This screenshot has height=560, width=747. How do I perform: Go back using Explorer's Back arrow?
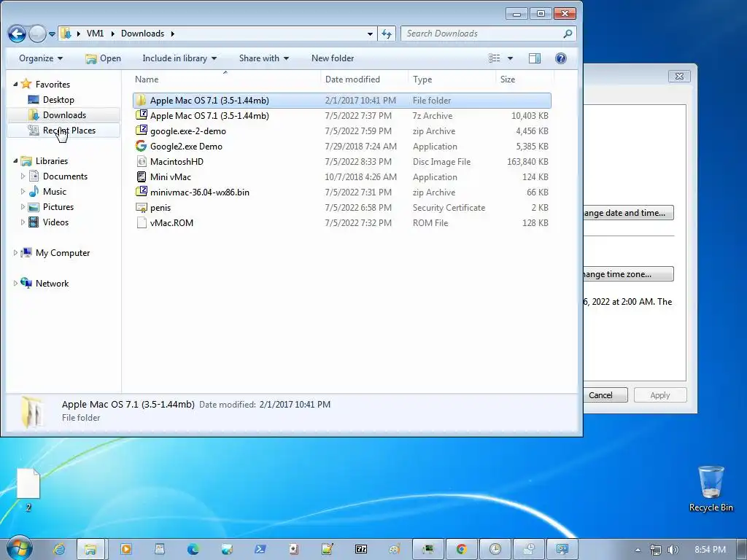click(17, 34)
